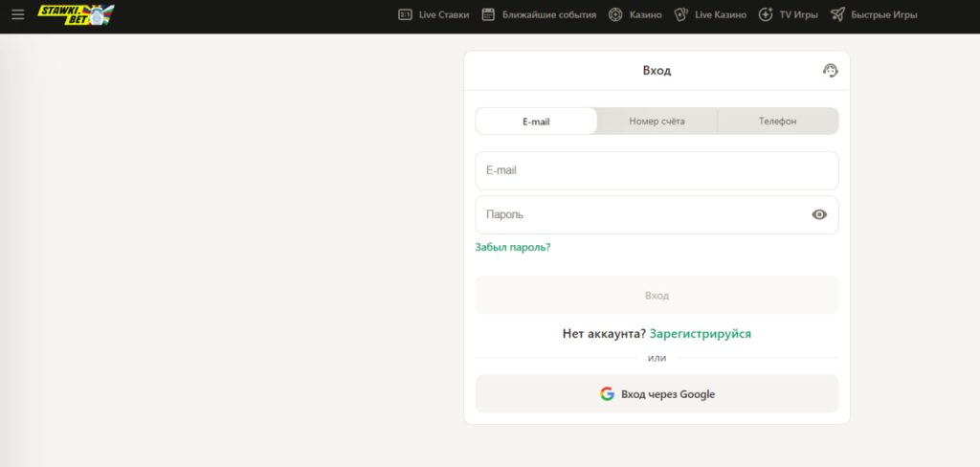The width and height of the screenshot is (980, 467).
Task: Open the Забыл пароль? link
Action: point(513,247)
